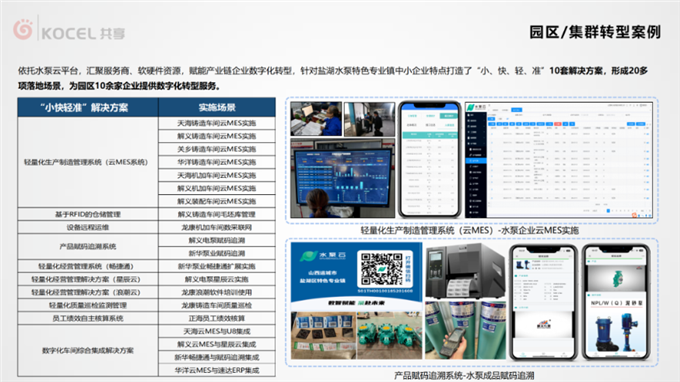Select the 华洋云MES与速达ERP集成 cell
This screenshot has height=382, width=680.
(217, 370)
